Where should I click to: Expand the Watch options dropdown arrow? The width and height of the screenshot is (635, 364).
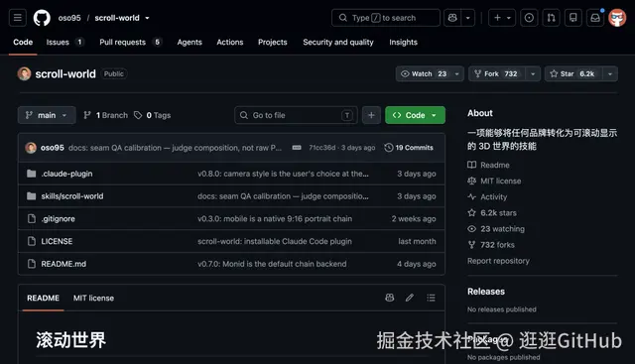[456, 73]
